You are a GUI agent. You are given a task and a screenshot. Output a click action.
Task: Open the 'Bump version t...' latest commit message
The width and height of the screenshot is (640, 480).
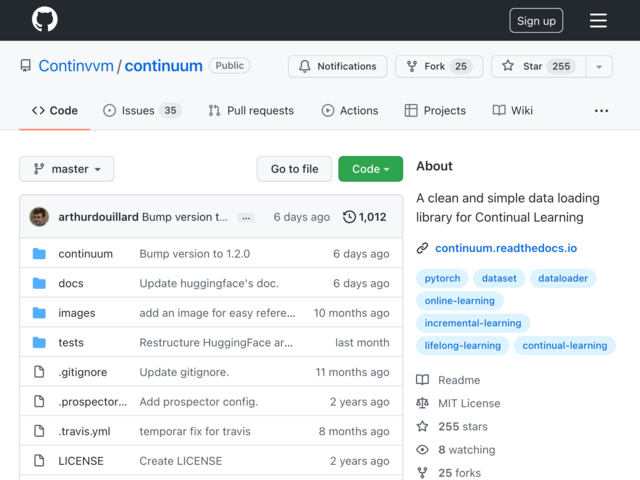185,217
